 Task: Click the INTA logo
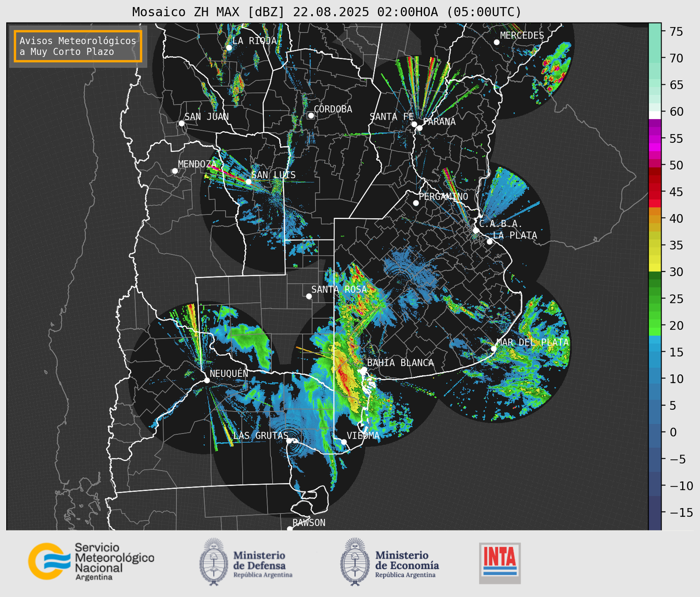(x=500, y=563)
